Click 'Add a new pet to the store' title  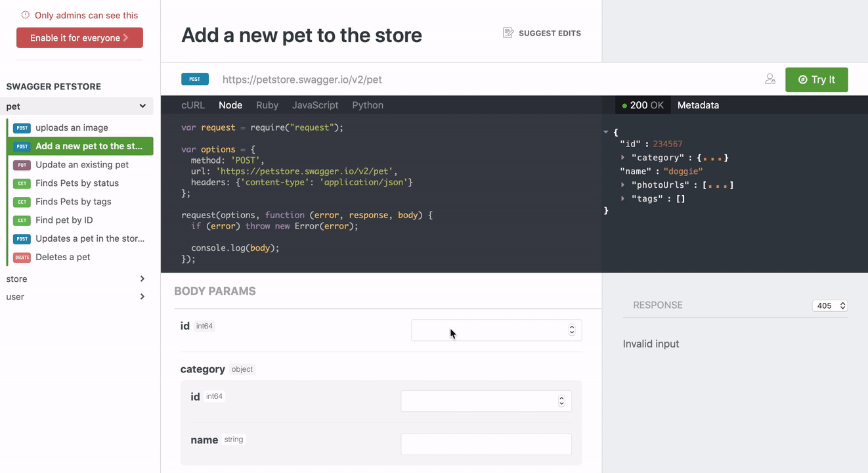(x=301, y=35)
